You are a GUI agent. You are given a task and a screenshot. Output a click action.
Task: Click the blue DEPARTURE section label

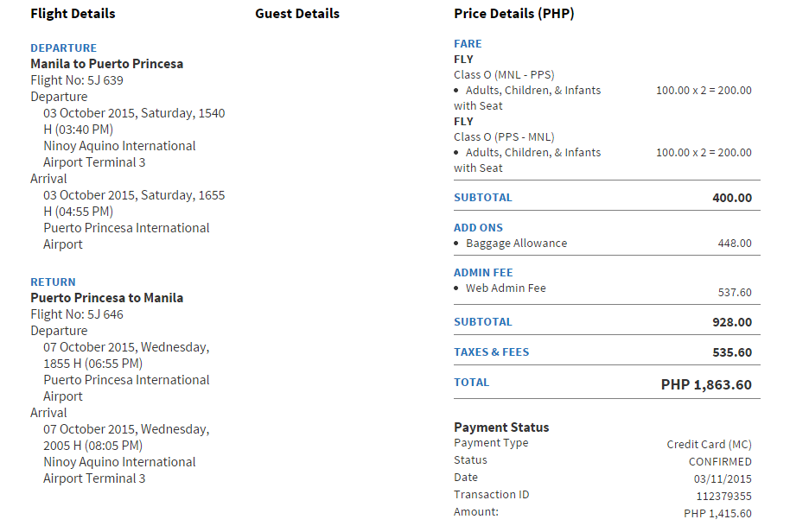tap(63, 47)
